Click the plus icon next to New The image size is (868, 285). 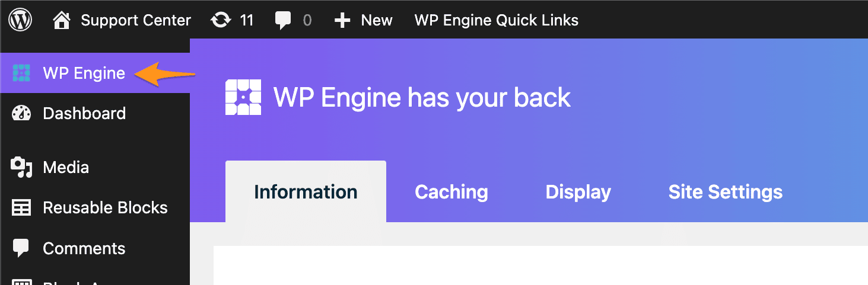click(x=342, y=21)
